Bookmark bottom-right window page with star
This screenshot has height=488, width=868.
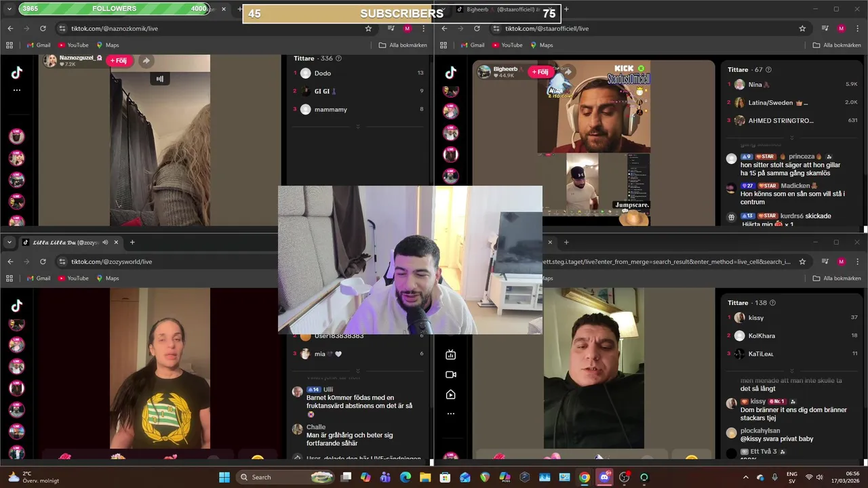(x=802, y=262)
